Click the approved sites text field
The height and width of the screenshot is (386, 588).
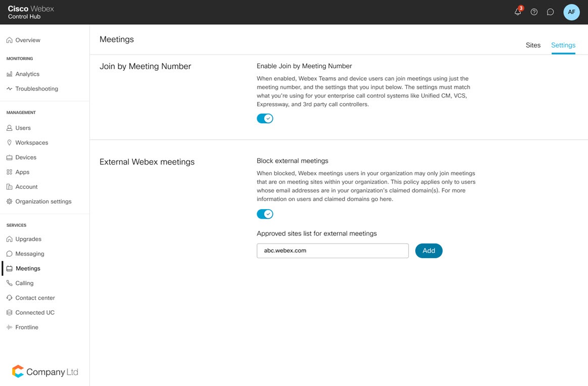click(332, 251)
